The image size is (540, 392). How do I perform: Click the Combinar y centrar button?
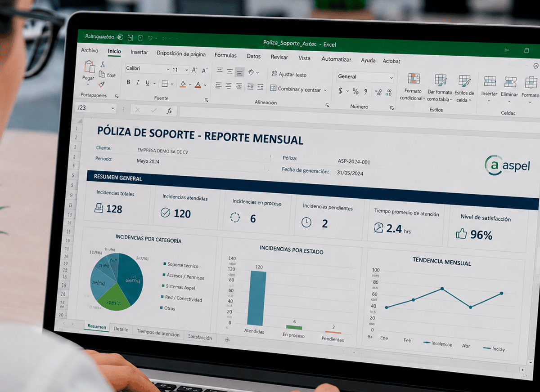pos(295,89)
